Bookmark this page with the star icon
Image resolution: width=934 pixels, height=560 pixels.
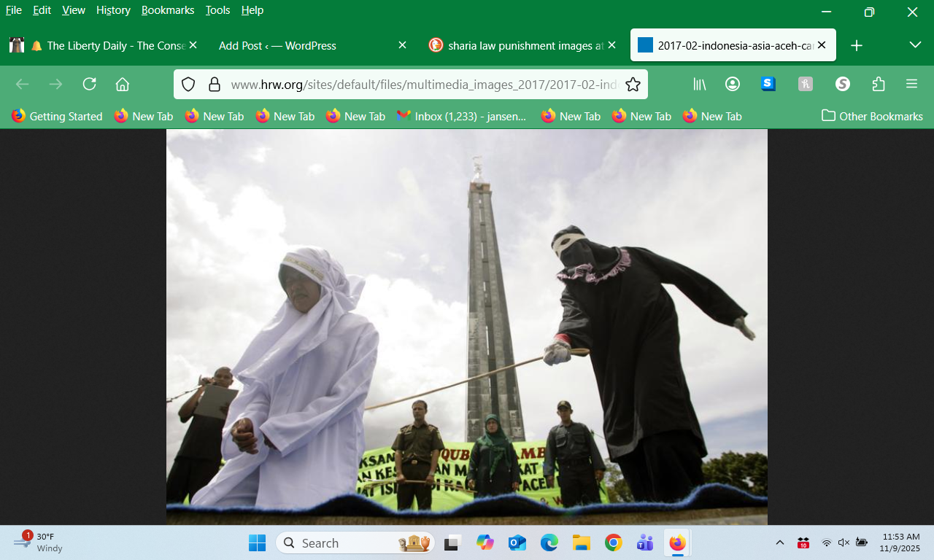pyautogui.click(x=633, y=85)
